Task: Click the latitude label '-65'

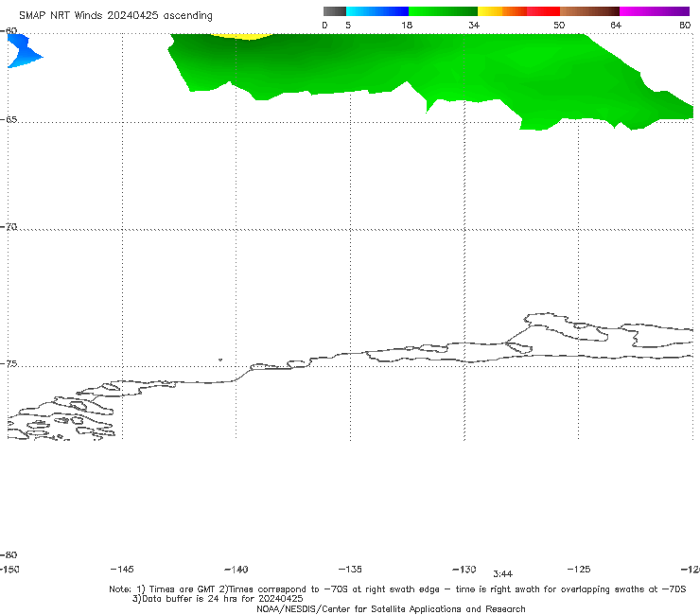Action: pos(9,119)
